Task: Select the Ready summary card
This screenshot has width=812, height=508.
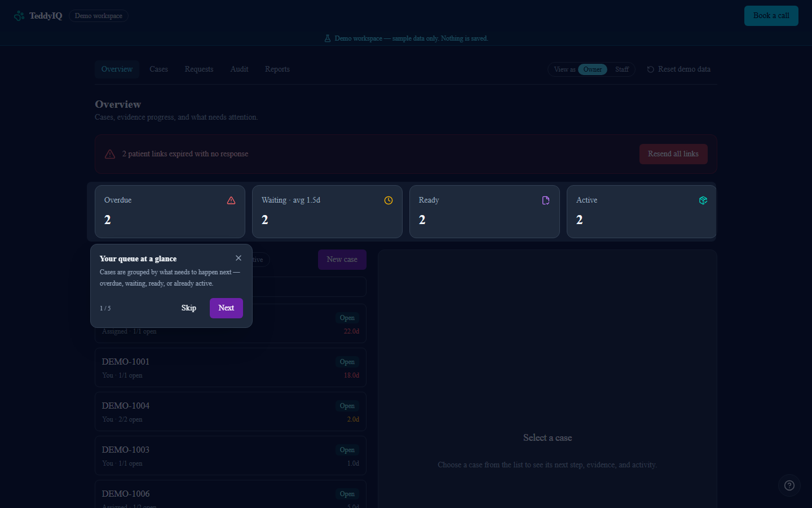Action: [484, 212]
